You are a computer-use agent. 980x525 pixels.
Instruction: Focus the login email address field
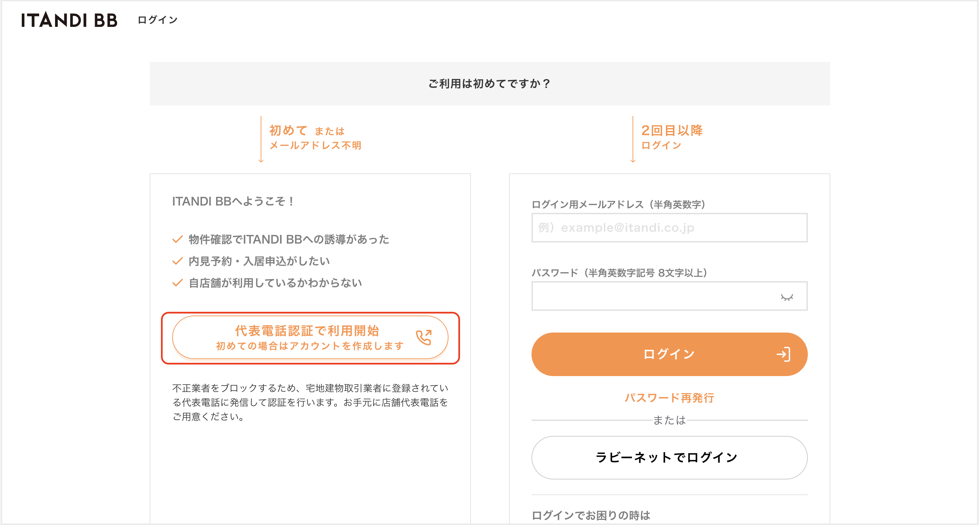tap(669, 228)
